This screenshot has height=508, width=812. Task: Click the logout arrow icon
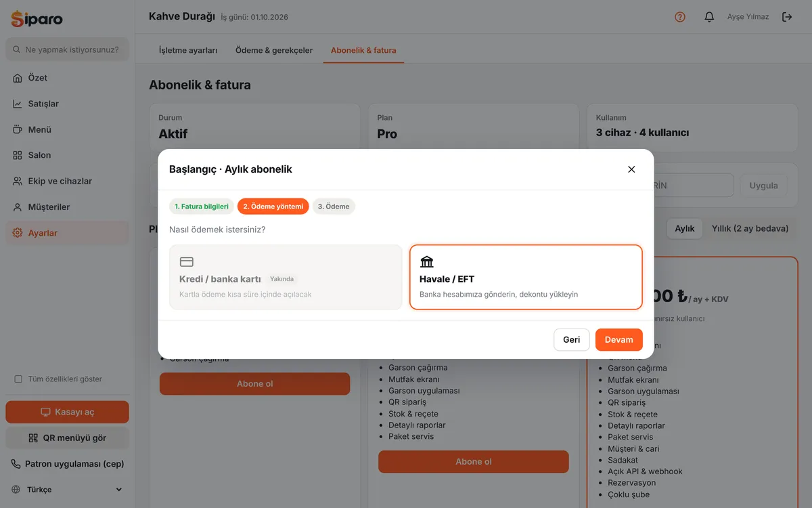coord(787,17)
